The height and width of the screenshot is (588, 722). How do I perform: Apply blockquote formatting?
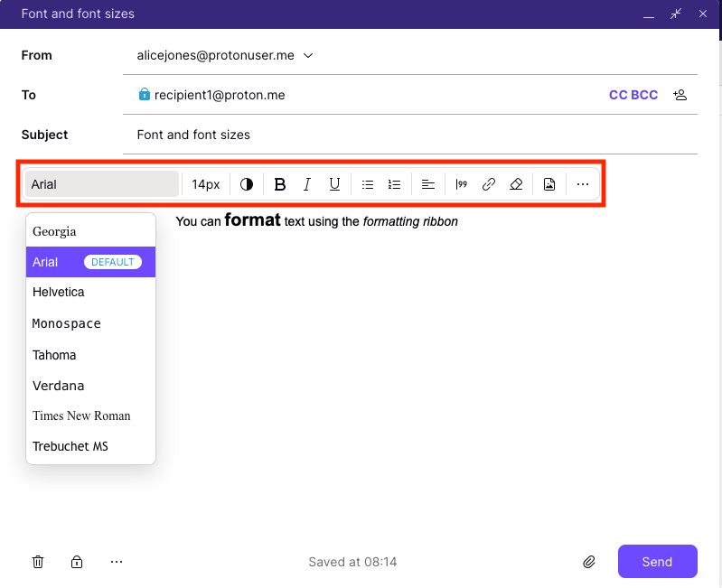coord(461,184)
